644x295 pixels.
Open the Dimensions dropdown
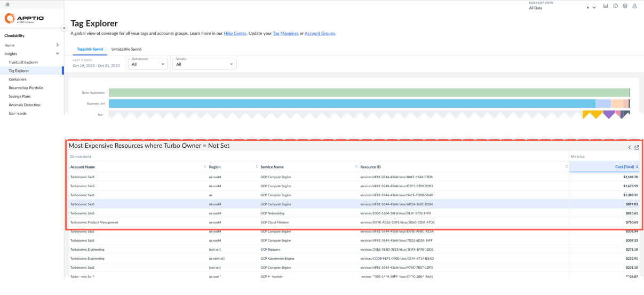point(148,64)
